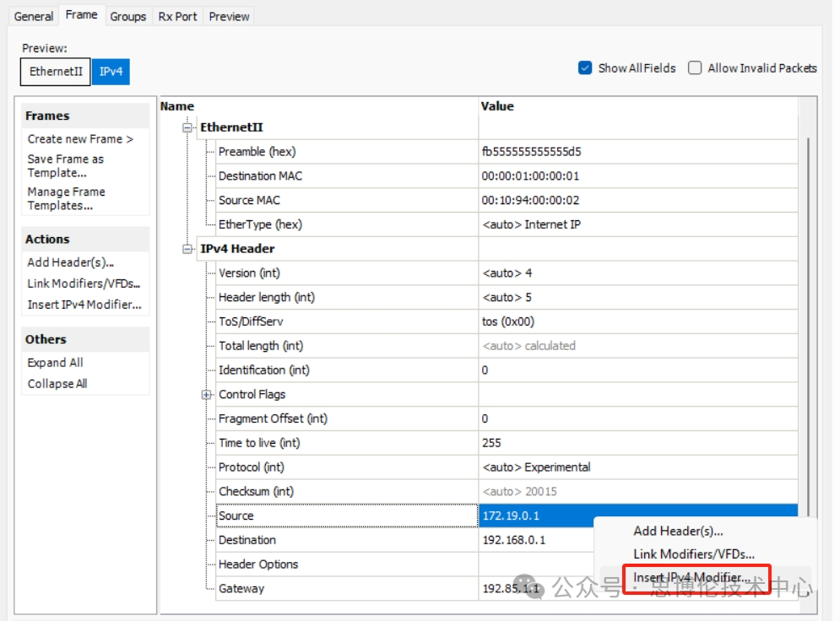
Task: Open Manage Frame Templates in sidebar
Action: click(66, 198)
